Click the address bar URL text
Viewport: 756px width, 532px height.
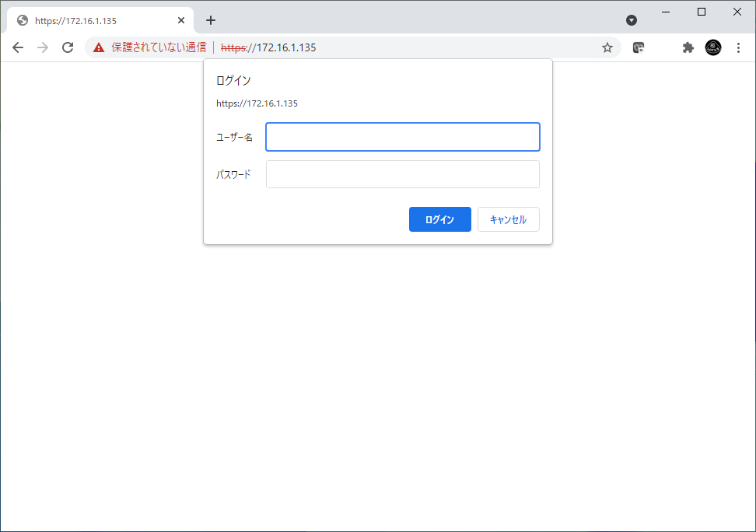(x=285, y=47)
